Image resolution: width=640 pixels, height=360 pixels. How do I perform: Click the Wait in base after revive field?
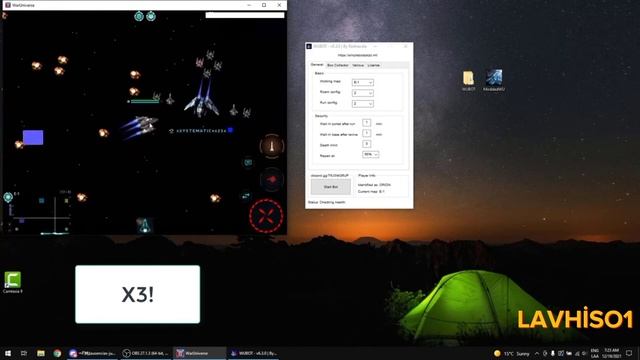pyautogui.click(x=367, y=133)
